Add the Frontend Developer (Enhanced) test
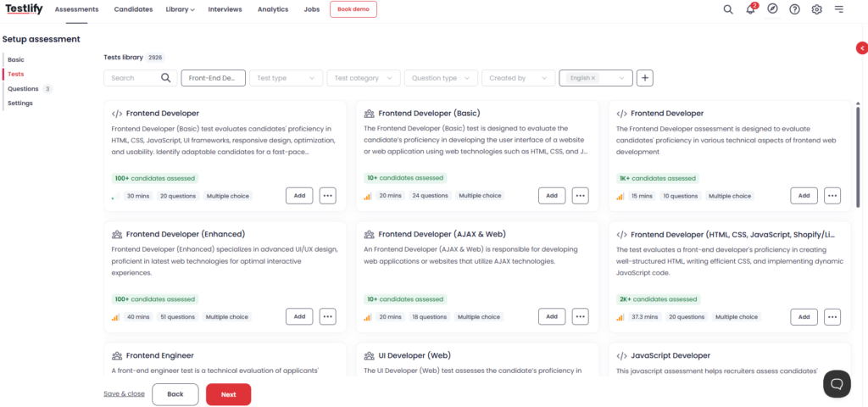 pyautogui.click(x=299, y=317)
